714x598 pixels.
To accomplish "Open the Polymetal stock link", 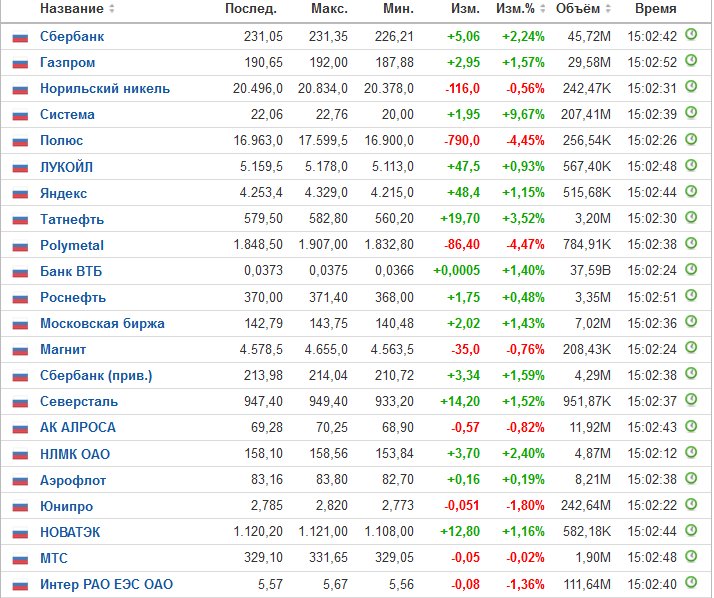I will (x=72, y=245).
